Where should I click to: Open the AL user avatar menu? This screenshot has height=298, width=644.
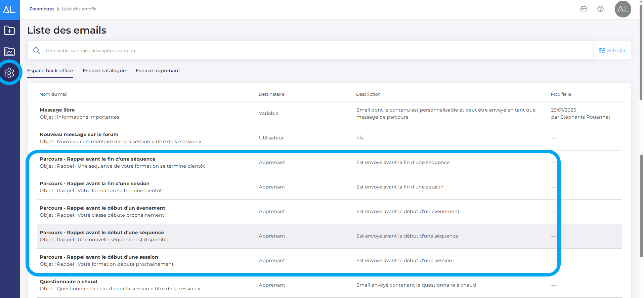point(622,9)
